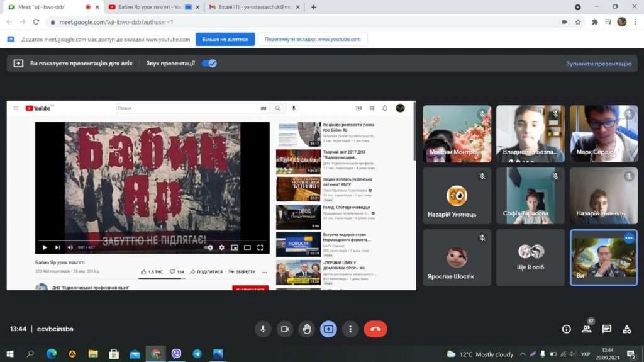Open a new browser tab
This screenshot has height=362, width=644.
click(x=314, y=7)
